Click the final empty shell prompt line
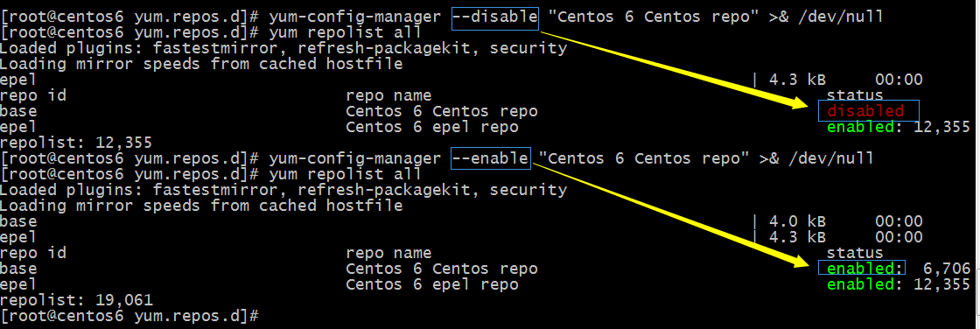The width and height of the screenshot is (980, 329). (129, 316)
